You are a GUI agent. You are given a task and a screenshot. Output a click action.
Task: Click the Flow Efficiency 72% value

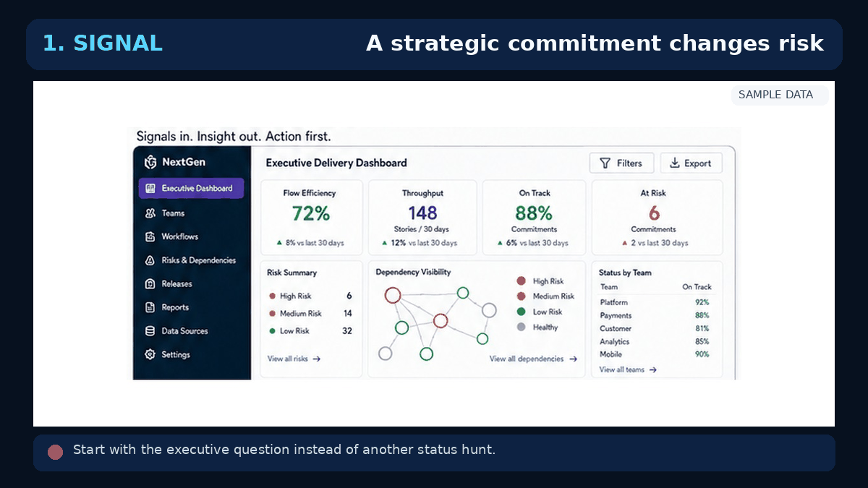tap(311, 213)
